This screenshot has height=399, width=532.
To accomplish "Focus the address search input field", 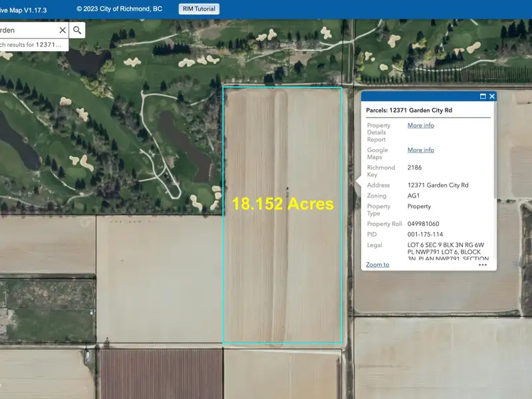I will [x=30, y=30].
